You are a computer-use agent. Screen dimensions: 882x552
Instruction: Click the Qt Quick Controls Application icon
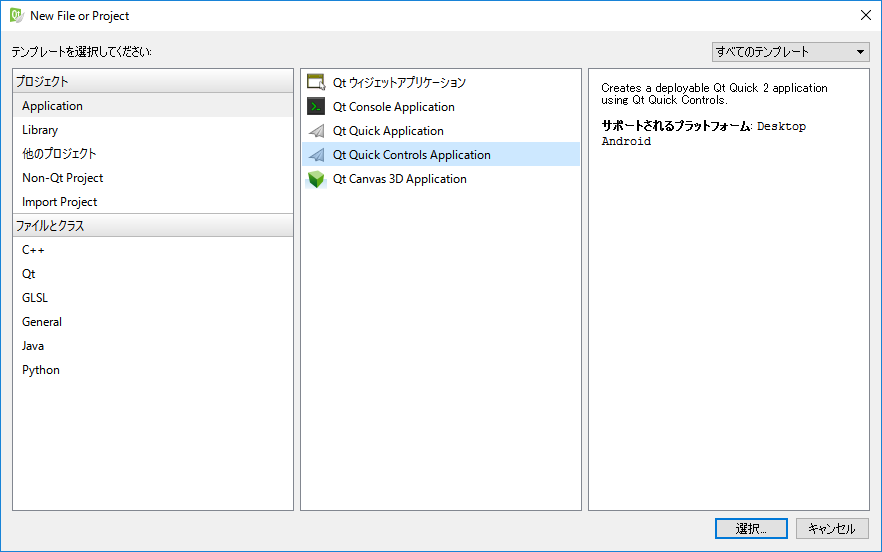[316, 155]
